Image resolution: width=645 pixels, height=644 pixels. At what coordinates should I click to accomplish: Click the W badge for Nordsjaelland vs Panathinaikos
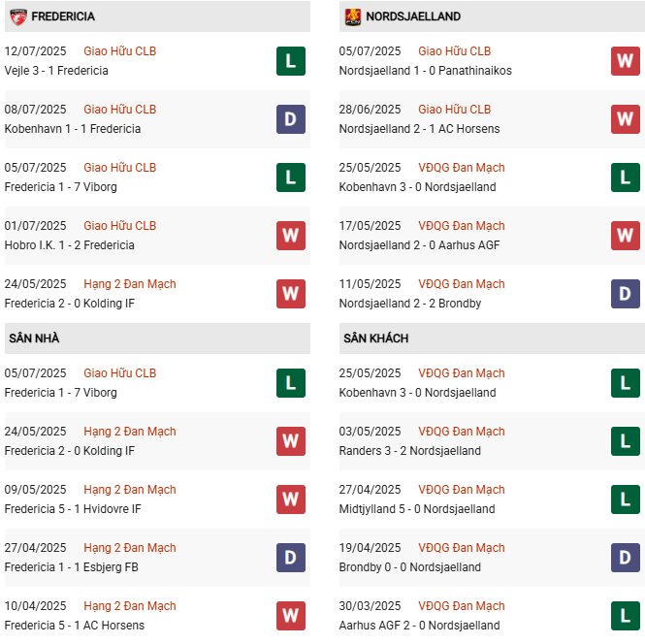pyautogui.click(x=625, y=61)
